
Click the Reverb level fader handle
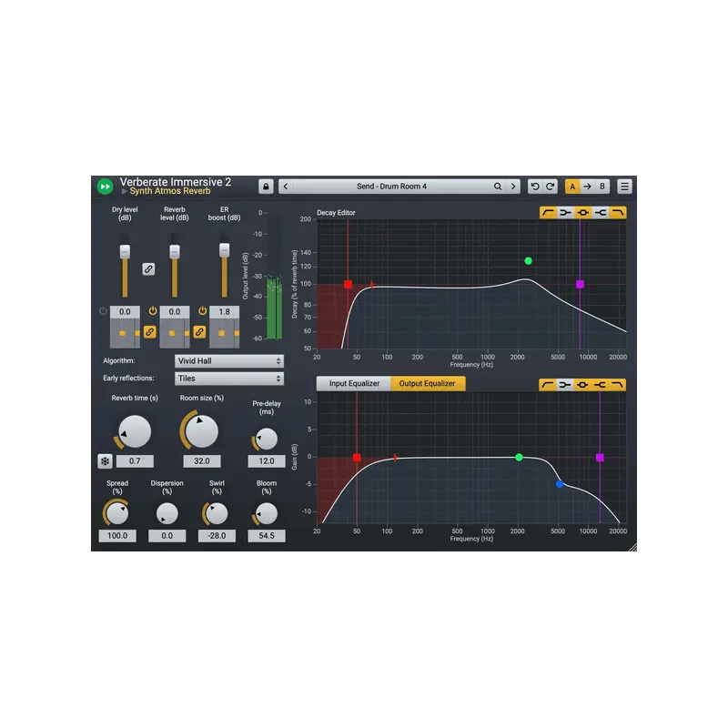click(x=175, y=251)
